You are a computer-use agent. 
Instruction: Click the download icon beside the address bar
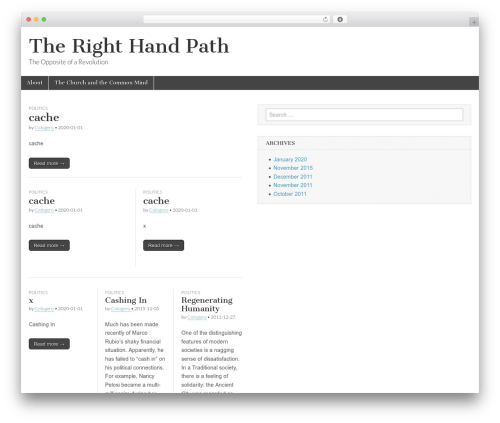340,20
